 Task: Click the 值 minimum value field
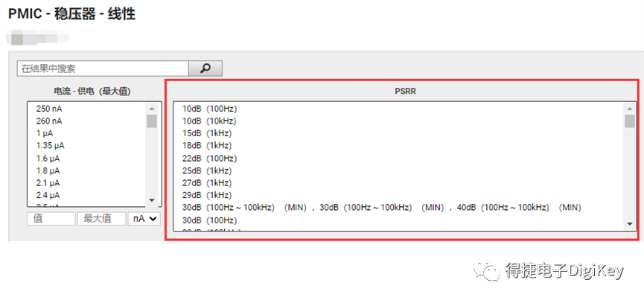[51, 219]
